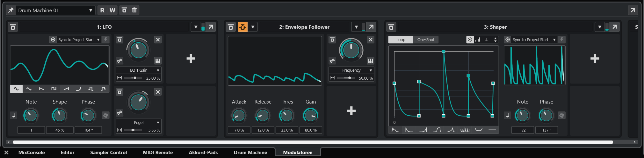Screen dimensions: 644x158
Task: Click the Shaper note sync icon
Action: (508, 115)
